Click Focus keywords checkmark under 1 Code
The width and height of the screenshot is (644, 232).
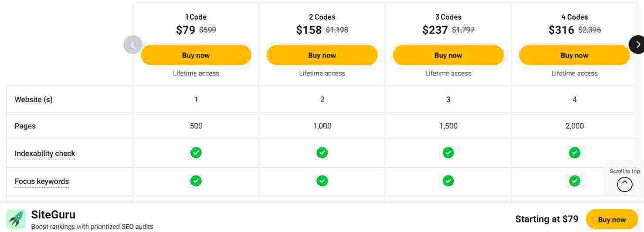[196, 181]
